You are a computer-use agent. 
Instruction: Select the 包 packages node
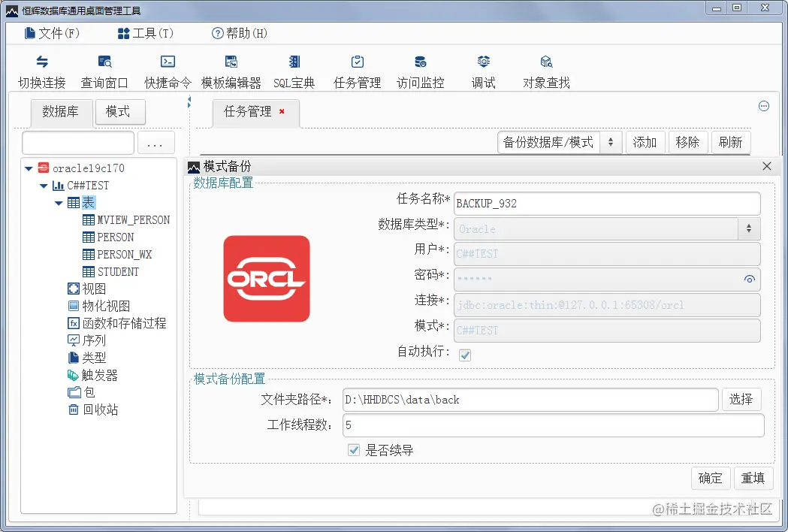tap(81, 392)
